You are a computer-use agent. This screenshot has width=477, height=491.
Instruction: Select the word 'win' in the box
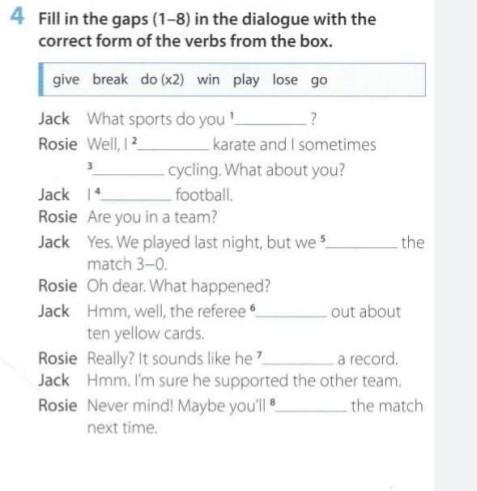coord(208,80)
